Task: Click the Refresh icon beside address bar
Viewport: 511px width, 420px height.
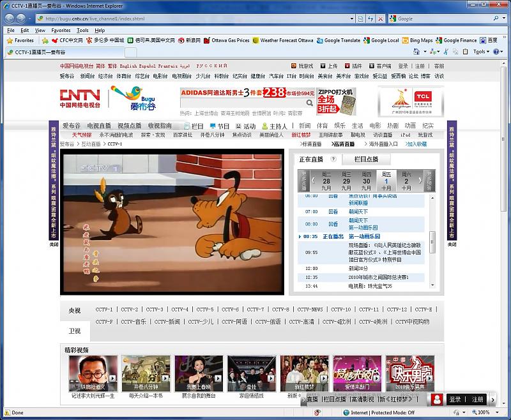Action: pos(370,19)
